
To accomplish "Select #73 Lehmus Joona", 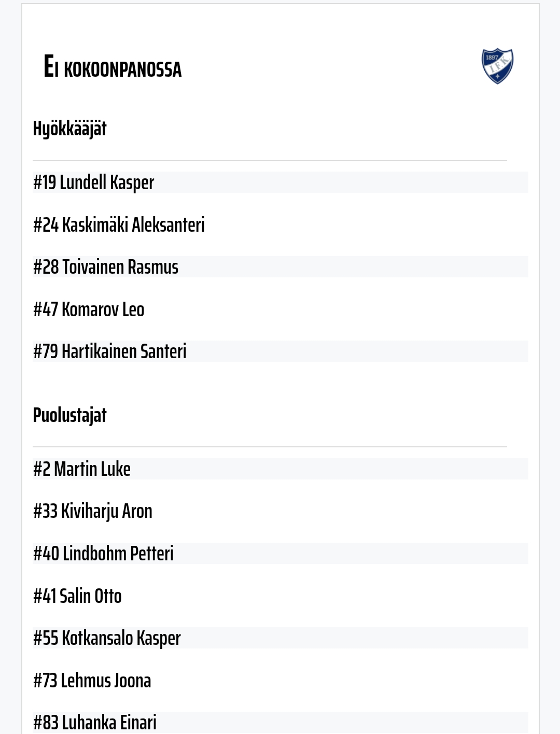I will pos(92,681).
